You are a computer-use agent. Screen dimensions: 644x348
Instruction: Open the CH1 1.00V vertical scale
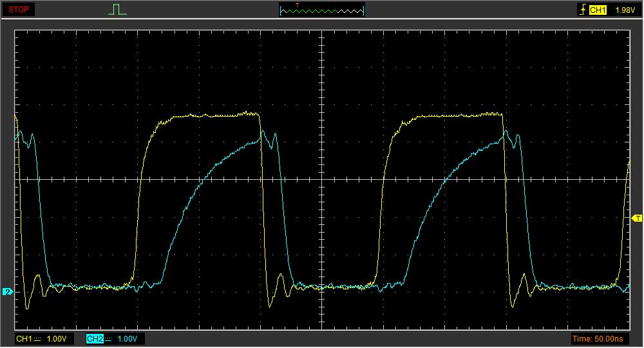point(58,339)
